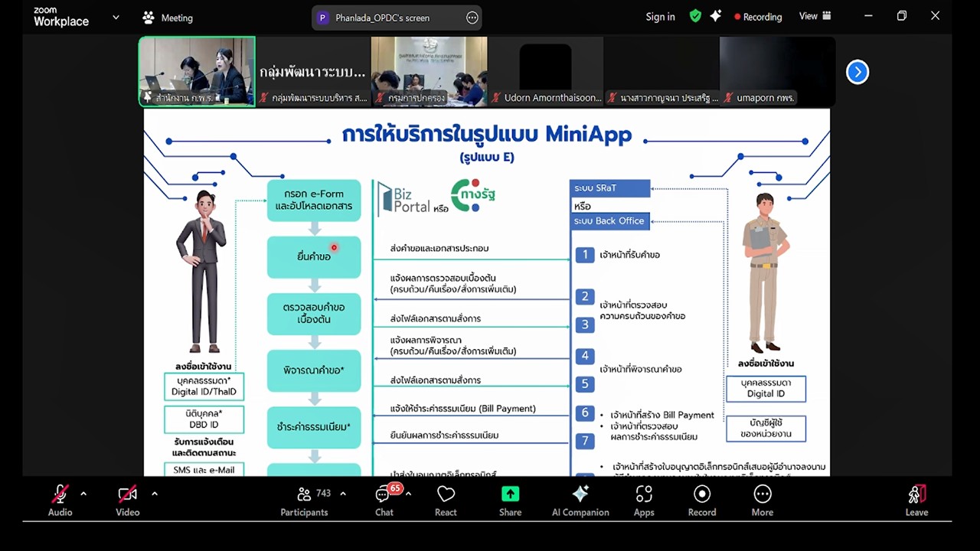980x551 pixels.
Task: Click the กรอก e-Form box on the slide
Action: coord(314,200)
